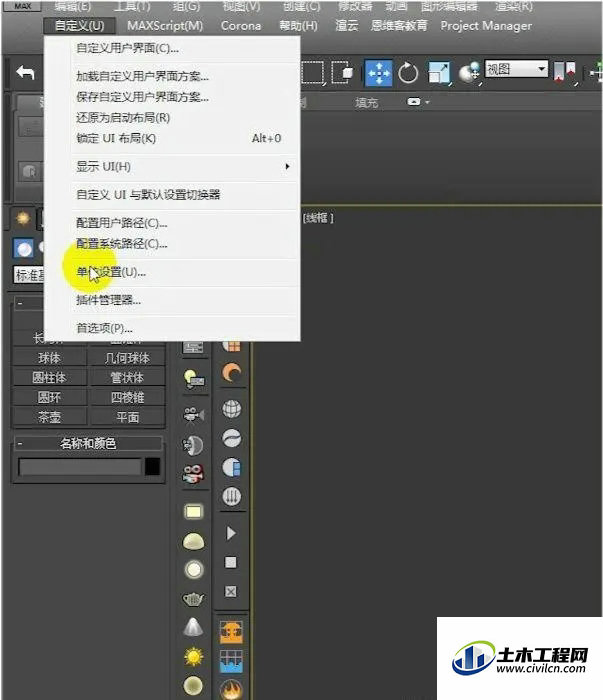Open the Create panel sun tab icon
Image resolution: width=603 pixels, height=700 pixels.
[23, 219]
